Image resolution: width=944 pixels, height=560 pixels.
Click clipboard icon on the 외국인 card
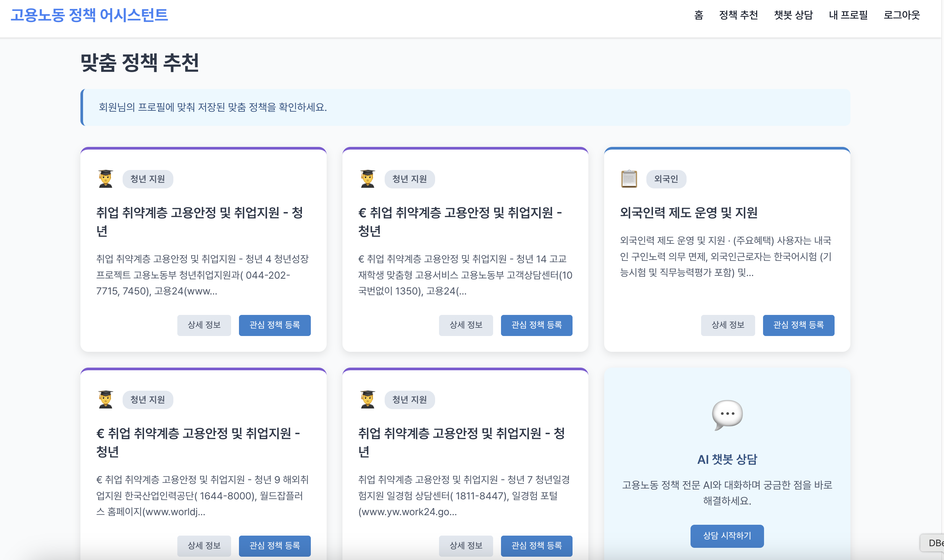[629, 179]
